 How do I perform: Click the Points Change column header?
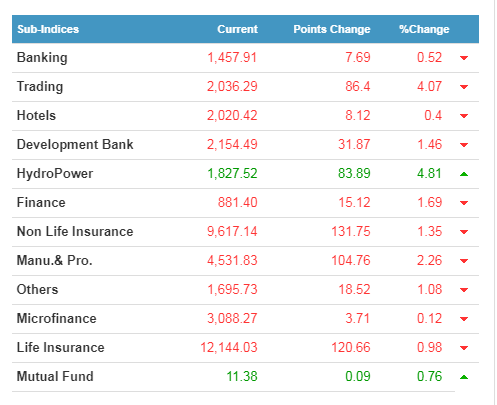pos(332,29)
